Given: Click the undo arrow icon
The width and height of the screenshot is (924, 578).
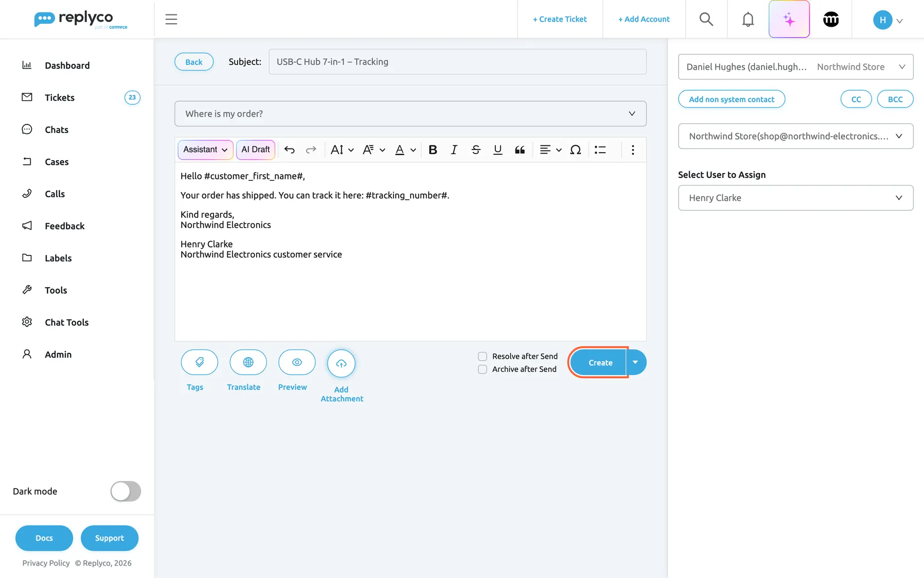Looking at the screenshot, I should click(290, 150).
